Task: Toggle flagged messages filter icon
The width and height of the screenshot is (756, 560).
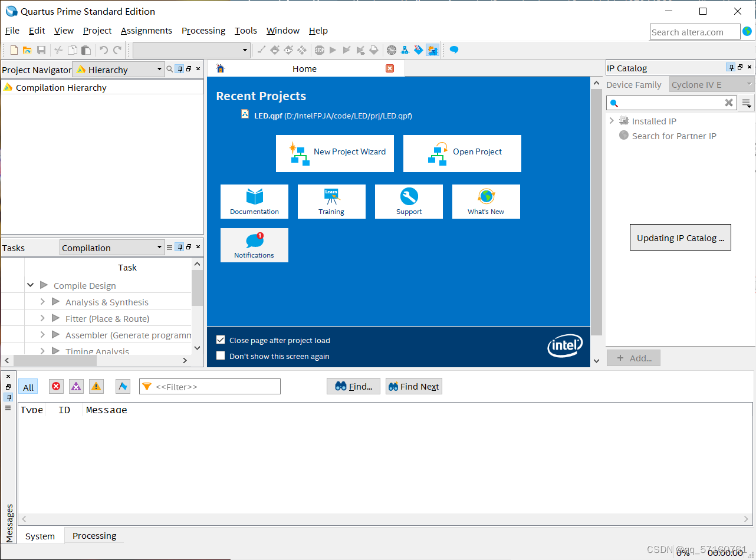Action: (123, 387)
